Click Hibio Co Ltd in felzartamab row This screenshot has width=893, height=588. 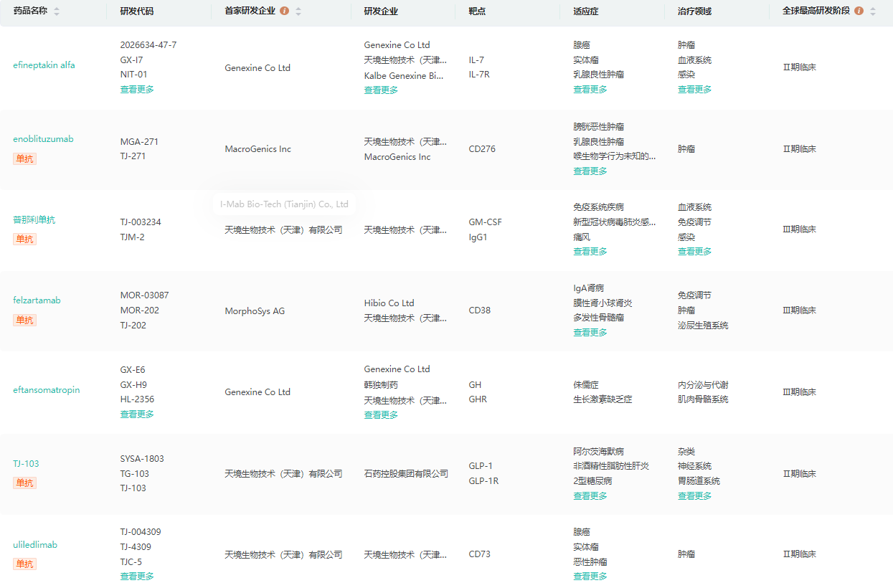[389, 303]
